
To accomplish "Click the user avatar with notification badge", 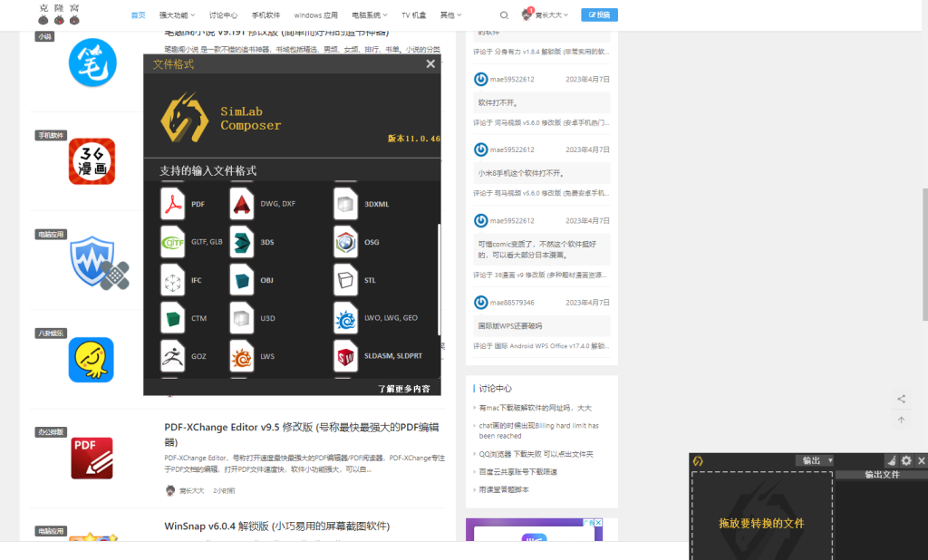I will [527, 14].
